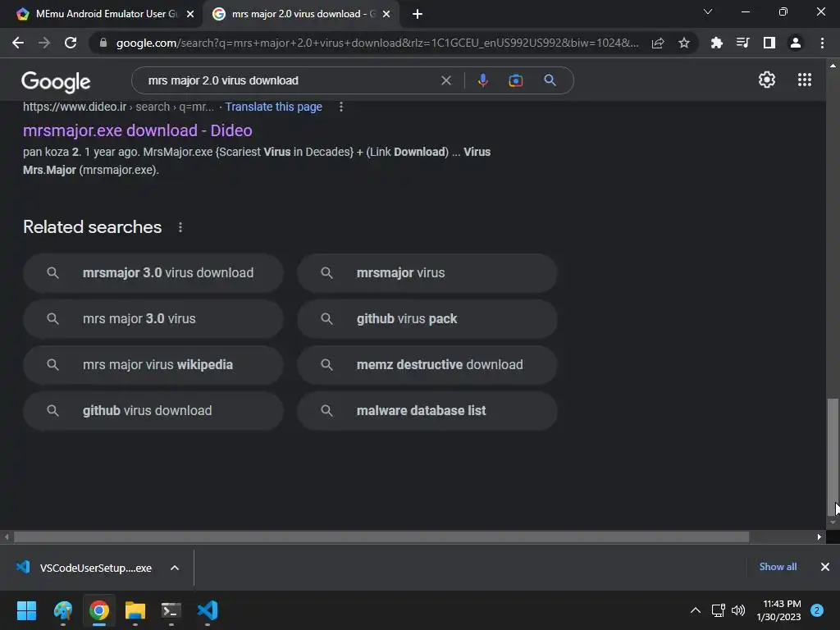Image resolution: width=840 pixels, height=630 pixels.
Task: Click Translate this page link
Action: coord(274,107)
